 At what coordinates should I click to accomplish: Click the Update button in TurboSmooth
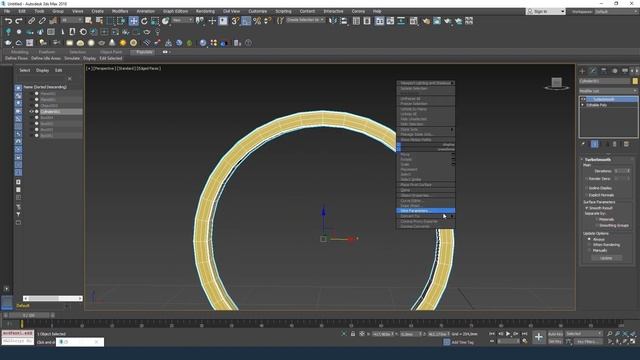(606, 258)
